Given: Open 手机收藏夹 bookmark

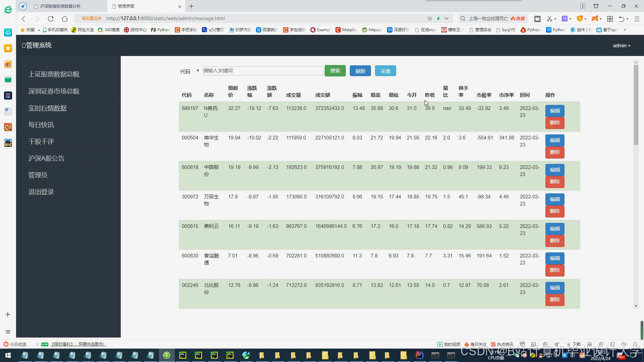Looking at the screenshot, I should tap(55, 30).
